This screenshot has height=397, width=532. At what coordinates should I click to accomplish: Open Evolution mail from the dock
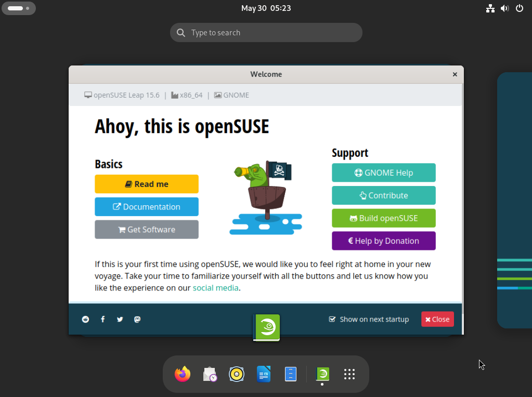click(x=210, y=374)
